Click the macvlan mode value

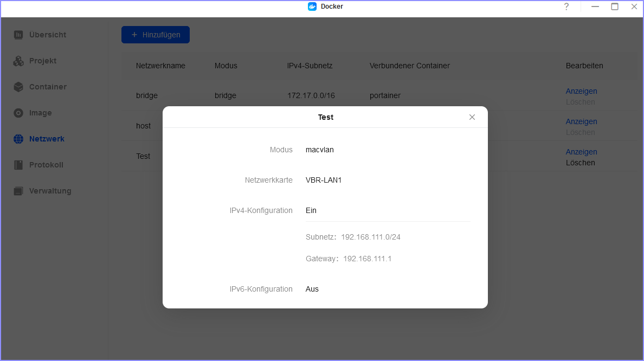[319, 150]
